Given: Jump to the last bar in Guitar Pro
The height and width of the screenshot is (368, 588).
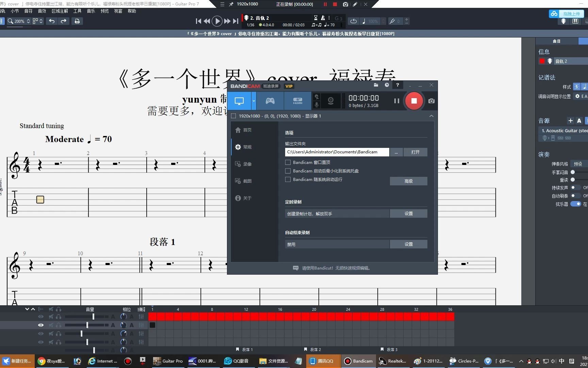Looking at the screenshot, I should tap(235, 21).
